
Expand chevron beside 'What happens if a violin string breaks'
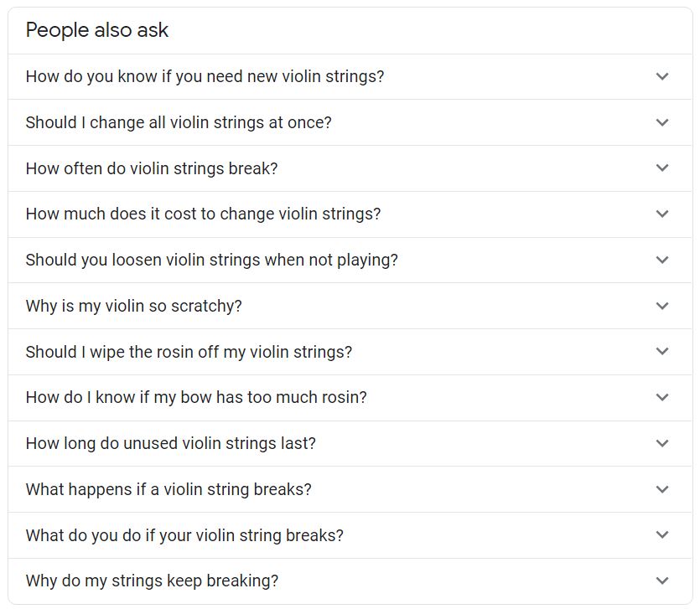pos(662,489)
